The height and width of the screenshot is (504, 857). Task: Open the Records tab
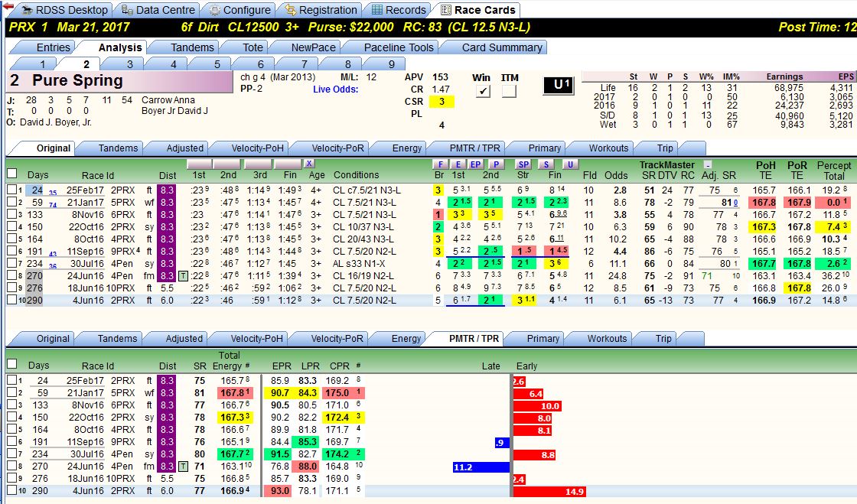[399, 10]
